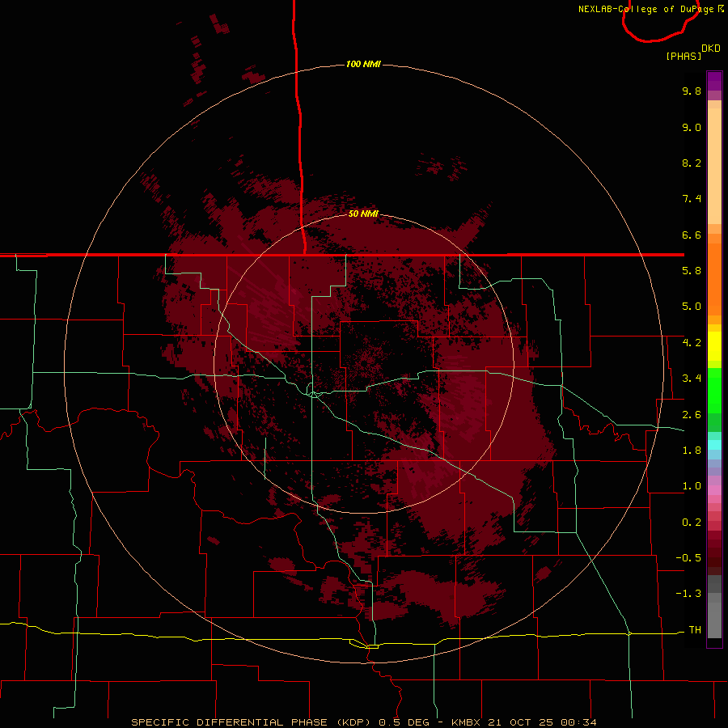728x728 pixels.
Task: Click the KMBX 21 OCT 25 00:34 timestamp
Action: (x=523, y=722)
